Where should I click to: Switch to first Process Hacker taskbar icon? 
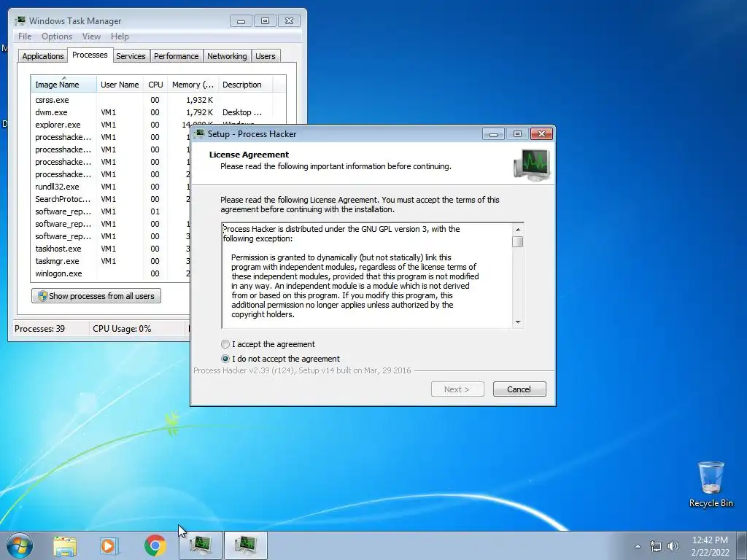click(201, 545)
